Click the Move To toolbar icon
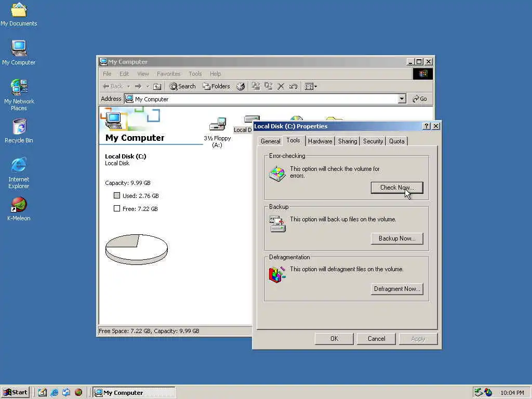532x399 pixels. coord(256,87)
